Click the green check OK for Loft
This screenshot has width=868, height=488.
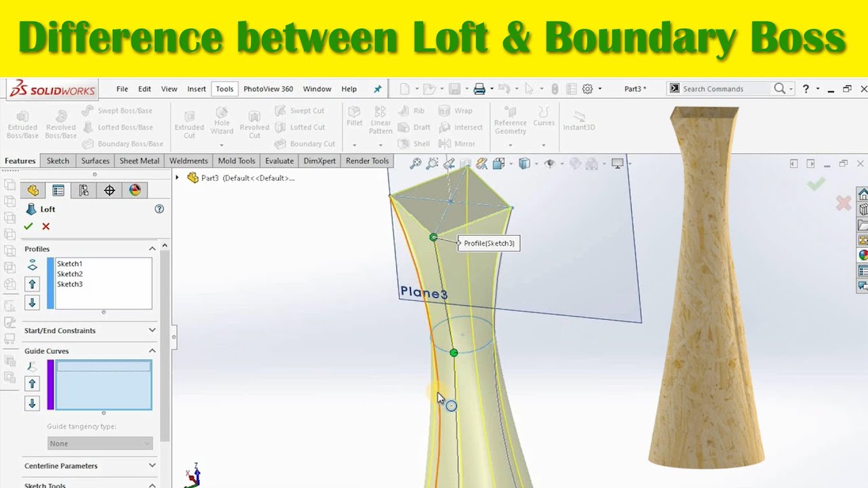[28, 226]
